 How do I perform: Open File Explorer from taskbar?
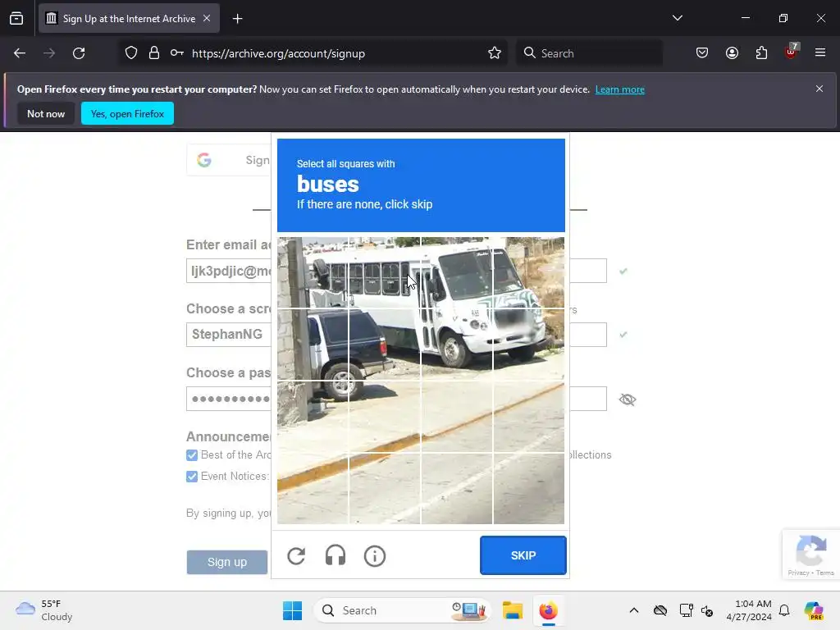coord(512,610)
